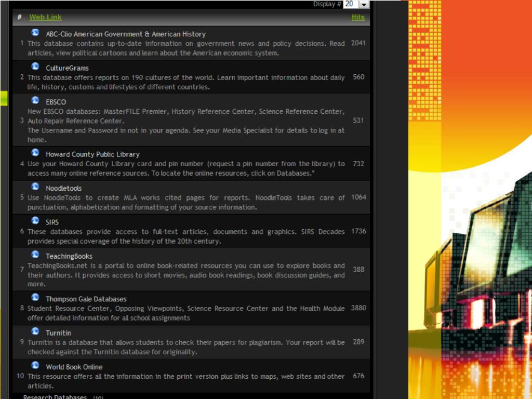Screen dimensions: 532x399
Task: Click the hit count 2041
Action: tap(358, 43)
